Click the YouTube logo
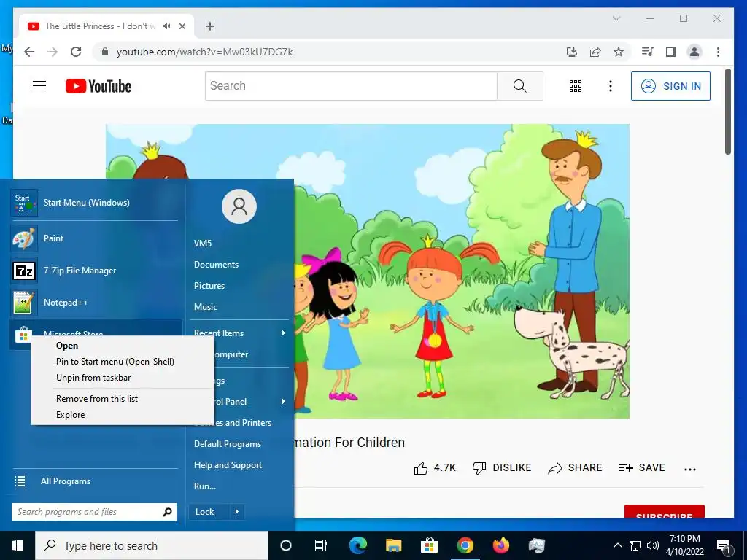This screenshot has width=747, height=560. 98,86
